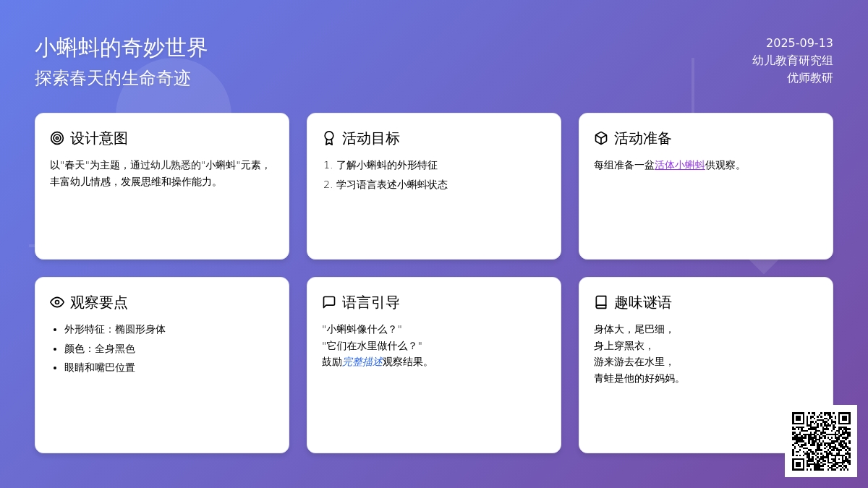Click the eye icon beside 观察要点

57,302
